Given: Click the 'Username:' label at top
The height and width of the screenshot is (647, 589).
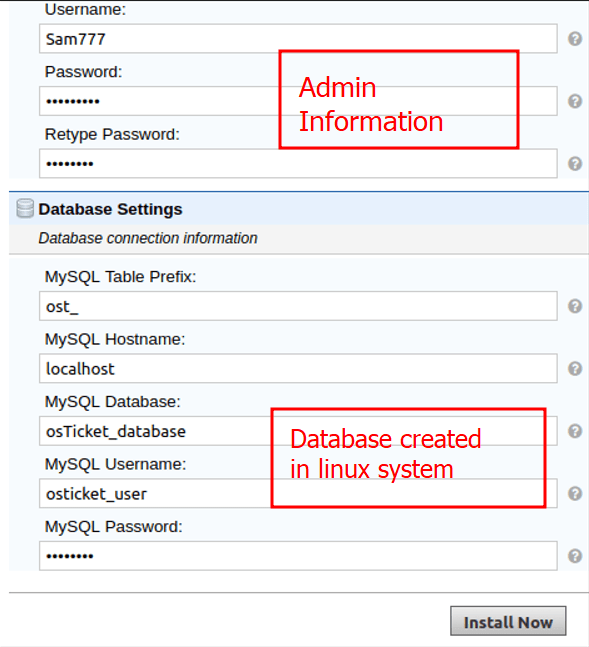Looking at the screenshot, I should 85,10.
